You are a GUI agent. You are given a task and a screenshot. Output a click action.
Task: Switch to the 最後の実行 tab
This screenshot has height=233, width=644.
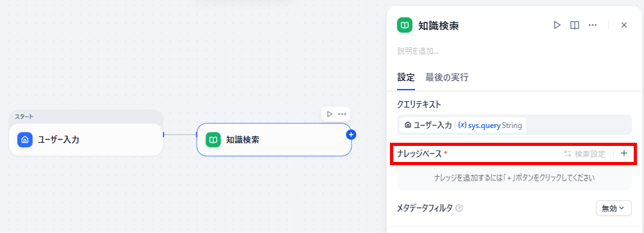click(447, 77)
